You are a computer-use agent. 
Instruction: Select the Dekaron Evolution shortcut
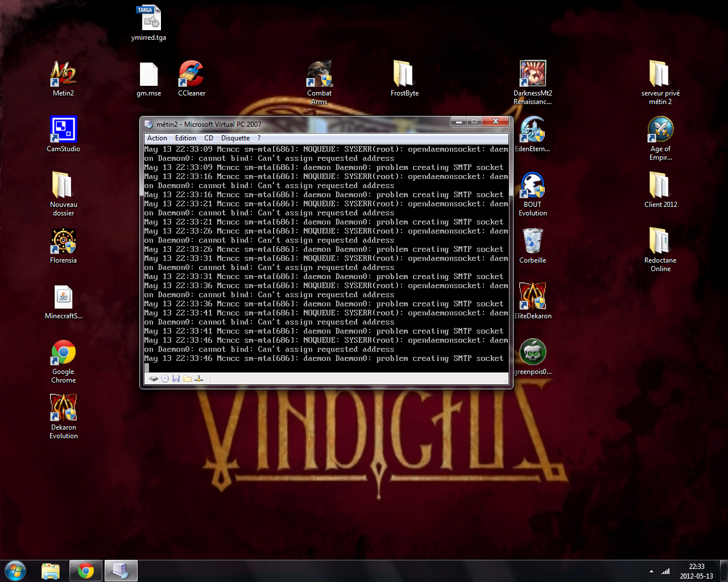63,417
